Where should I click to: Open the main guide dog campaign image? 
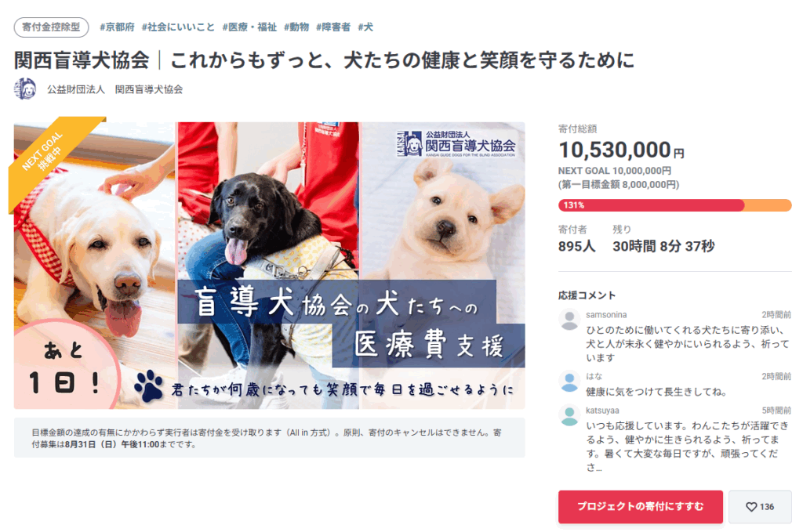270,265
